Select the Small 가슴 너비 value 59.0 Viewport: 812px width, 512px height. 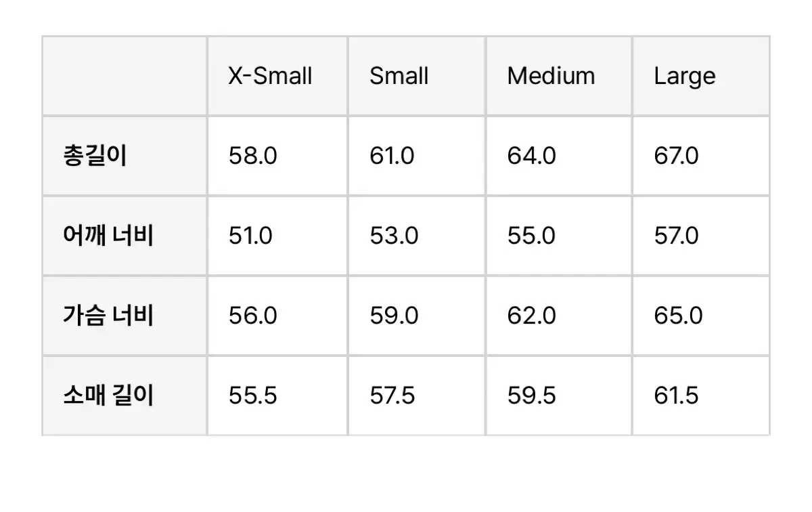click(394, 316)
